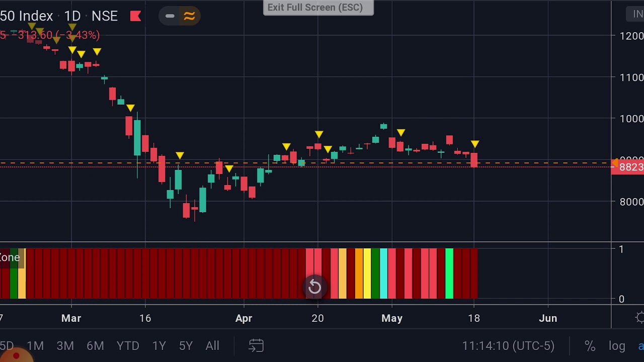The image size is (644, 362).
Task: Click the Zone indicator label
Action: pos(10,257)
